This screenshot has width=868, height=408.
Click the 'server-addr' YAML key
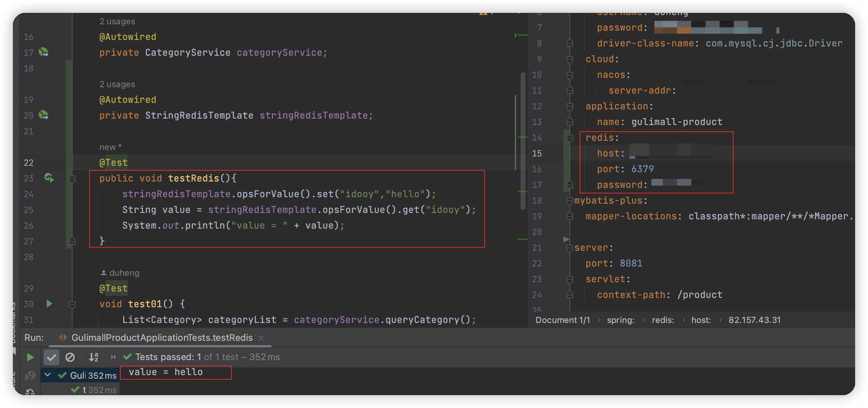[640, 90]
